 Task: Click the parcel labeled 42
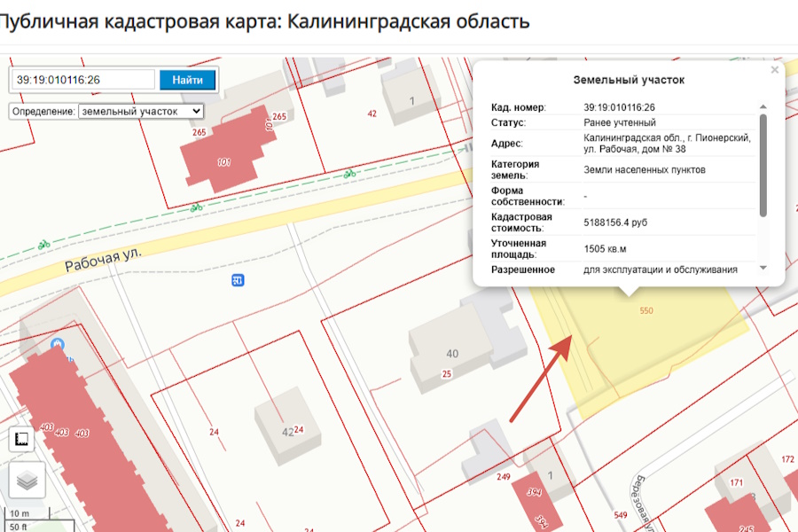[286, 432]
